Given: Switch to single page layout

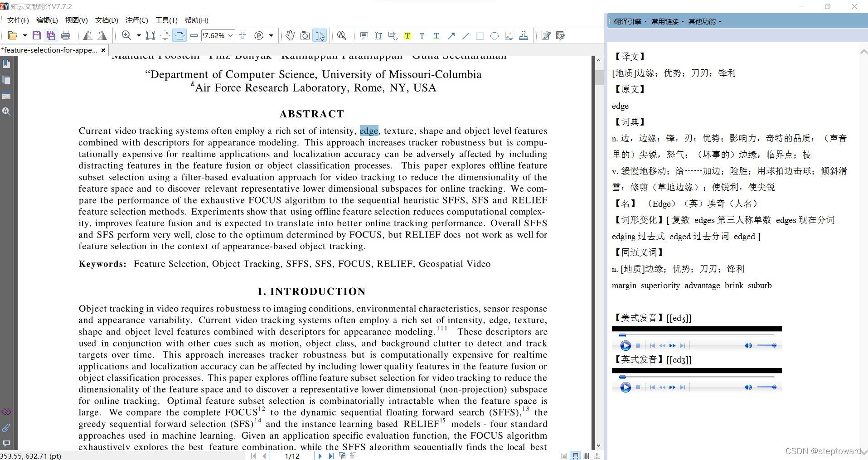Looking at the screenshot, I should tap(564, 456).
